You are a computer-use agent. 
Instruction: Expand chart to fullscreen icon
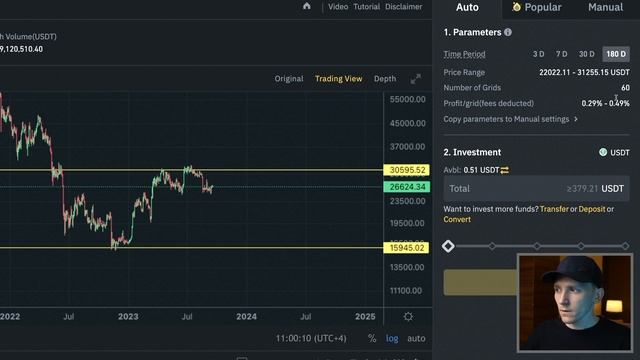pyautogui.click(x=416, y=79)
